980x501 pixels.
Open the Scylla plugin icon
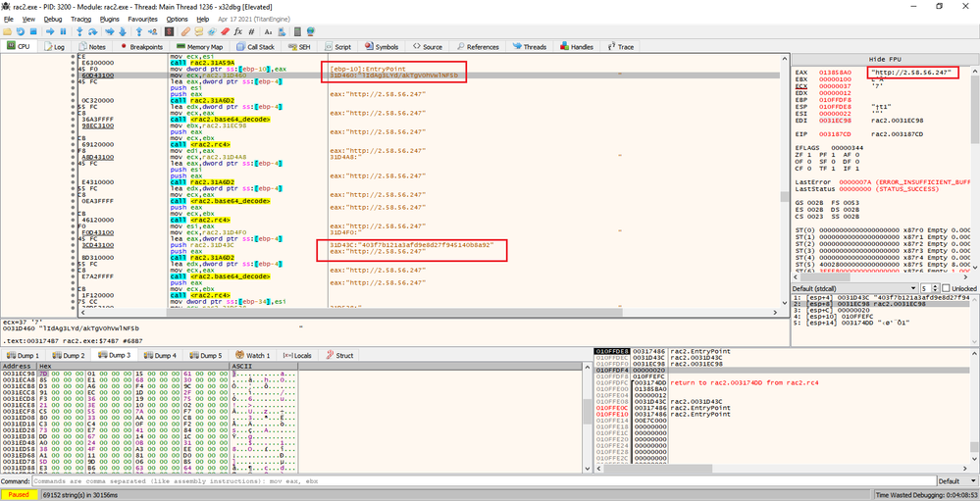[x=169, y=31]
